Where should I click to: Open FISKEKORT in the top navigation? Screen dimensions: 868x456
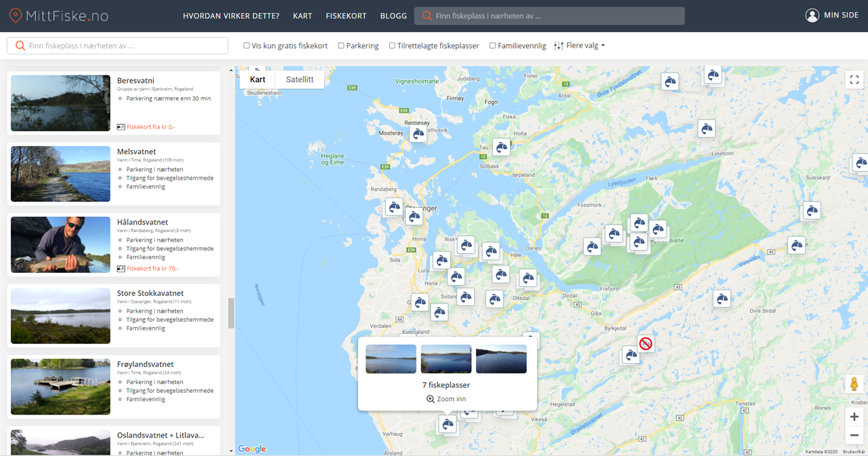coord(346,16)
